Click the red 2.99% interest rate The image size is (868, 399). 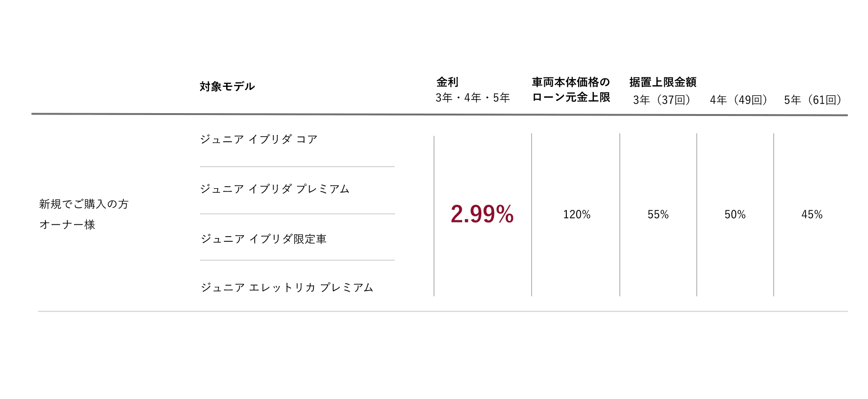[x=482, y=214]
